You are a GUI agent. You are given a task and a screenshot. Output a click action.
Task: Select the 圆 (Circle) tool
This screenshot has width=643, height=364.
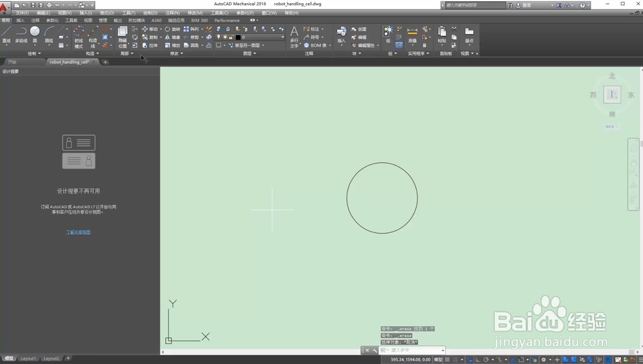(x=35, y=35)
